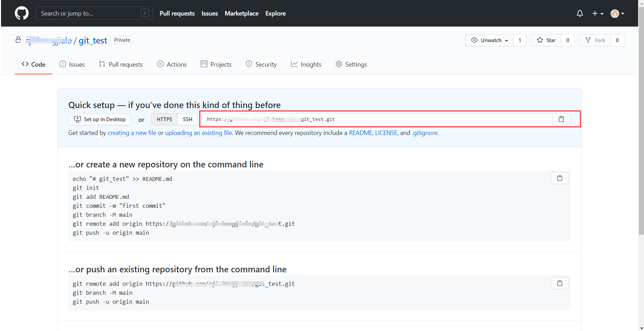Star the repository

[x=546, y=40]
